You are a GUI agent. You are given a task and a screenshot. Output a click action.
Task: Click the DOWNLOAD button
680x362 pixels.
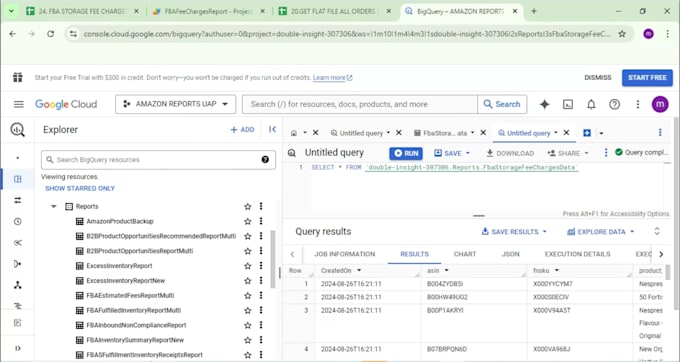coord(510,153)
